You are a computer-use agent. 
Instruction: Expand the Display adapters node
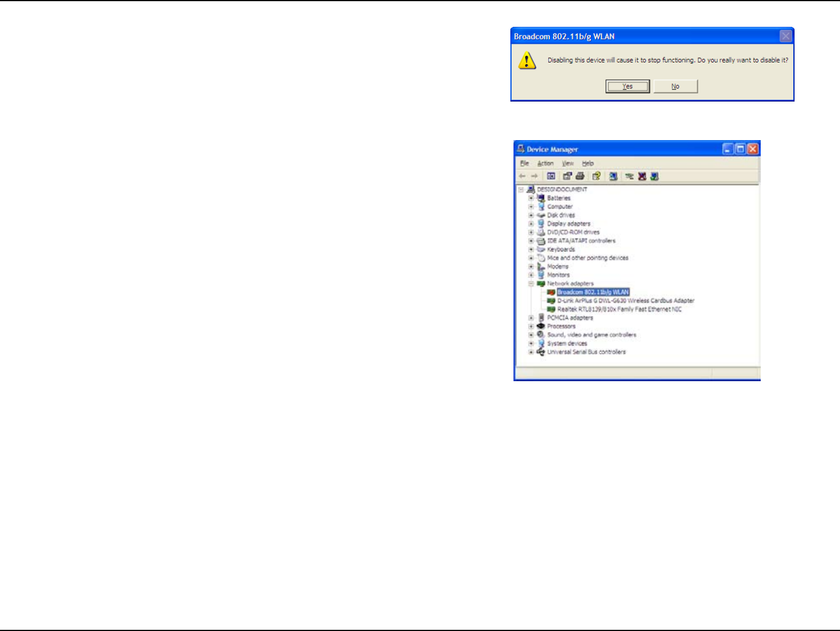click(x=531, y=224)
